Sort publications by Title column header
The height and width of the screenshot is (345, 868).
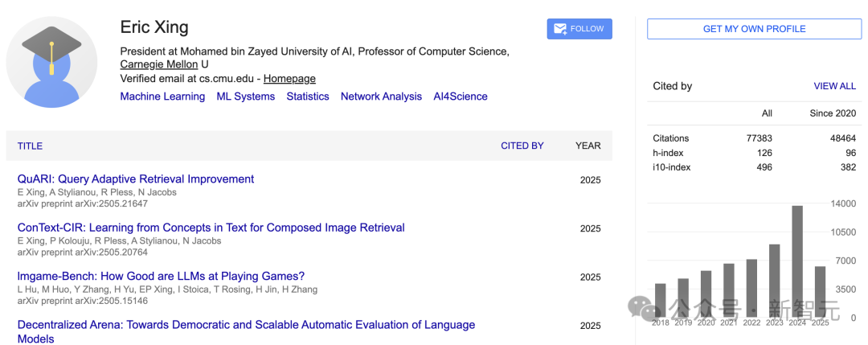tap(30, 146)
